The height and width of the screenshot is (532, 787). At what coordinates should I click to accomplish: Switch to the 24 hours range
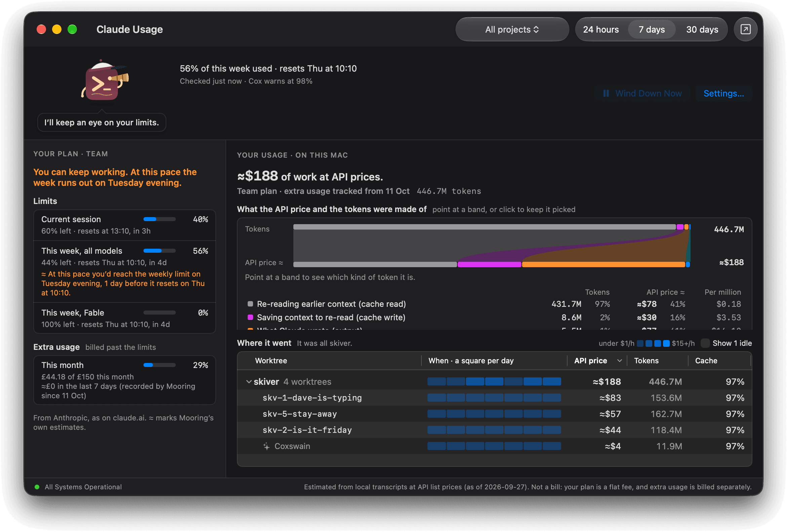[601, 30]
